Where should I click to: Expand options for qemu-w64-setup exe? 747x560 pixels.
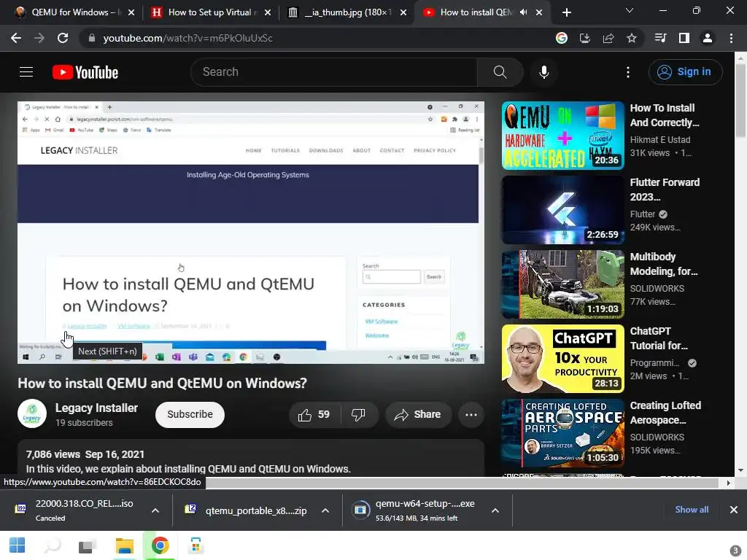495,510
